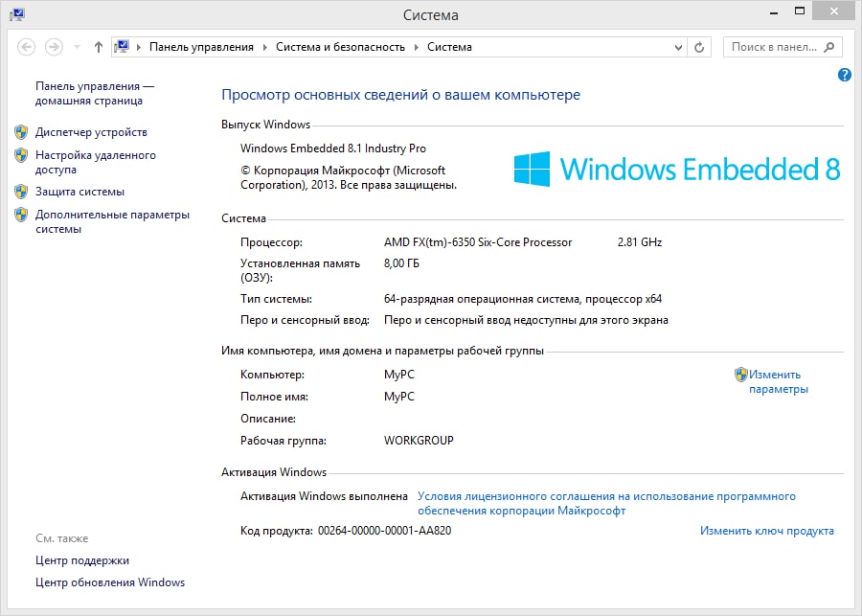Open Настройка удаленного доступа

(96, 162)
